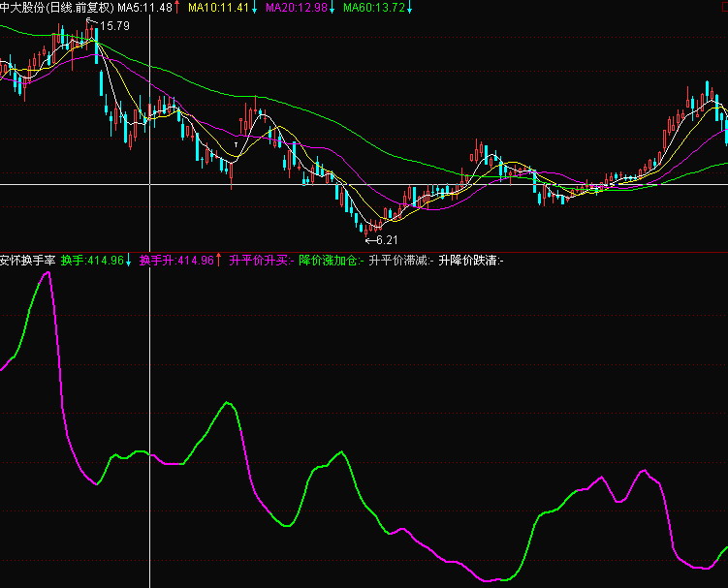
Task: Select the 降价涨加仓 label
Action: [332, 261]
